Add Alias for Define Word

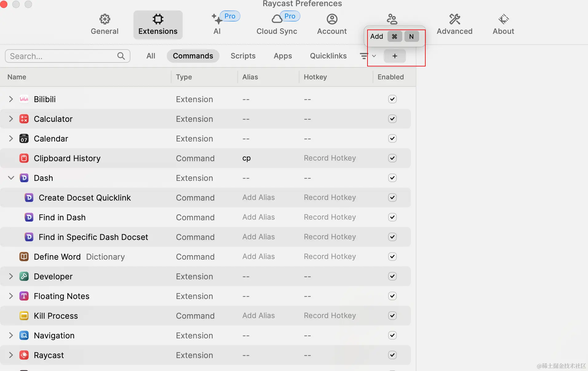click(x=259, y=257)
